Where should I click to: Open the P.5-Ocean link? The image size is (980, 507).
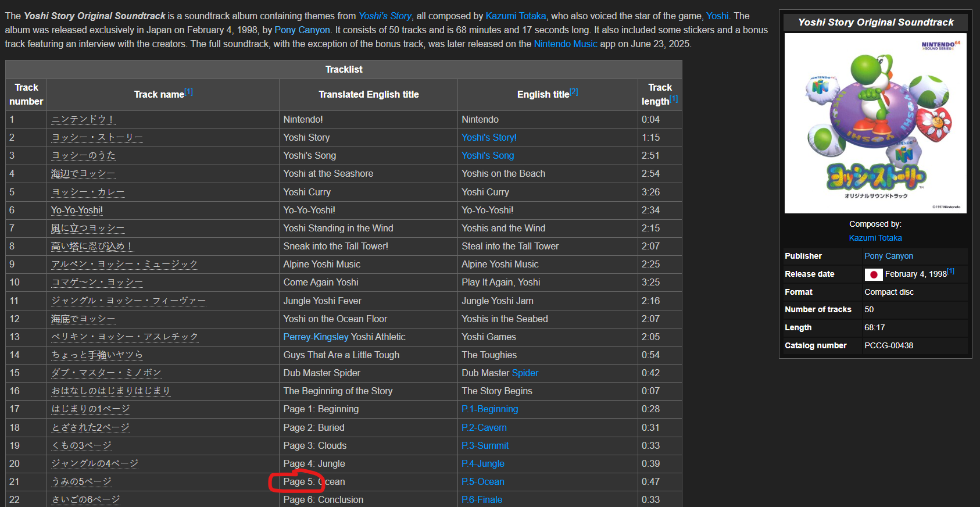click(x=483, y=481)
